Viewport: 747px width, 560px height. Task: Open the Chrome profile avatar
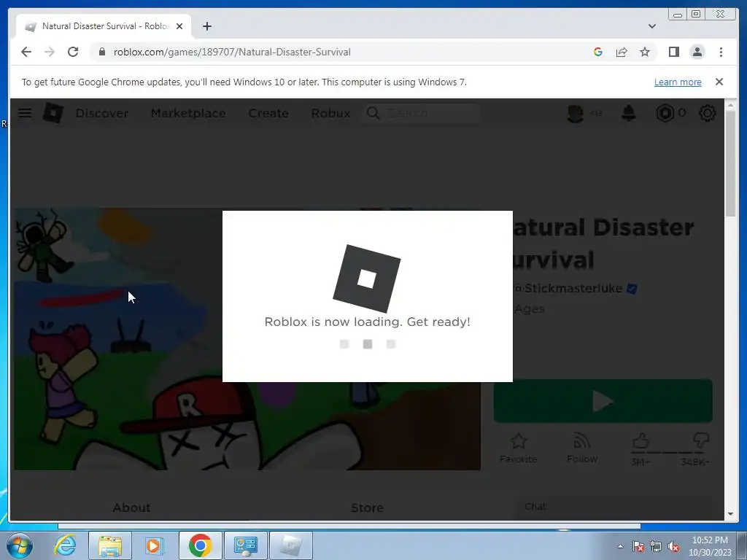[x=697, y=52]
